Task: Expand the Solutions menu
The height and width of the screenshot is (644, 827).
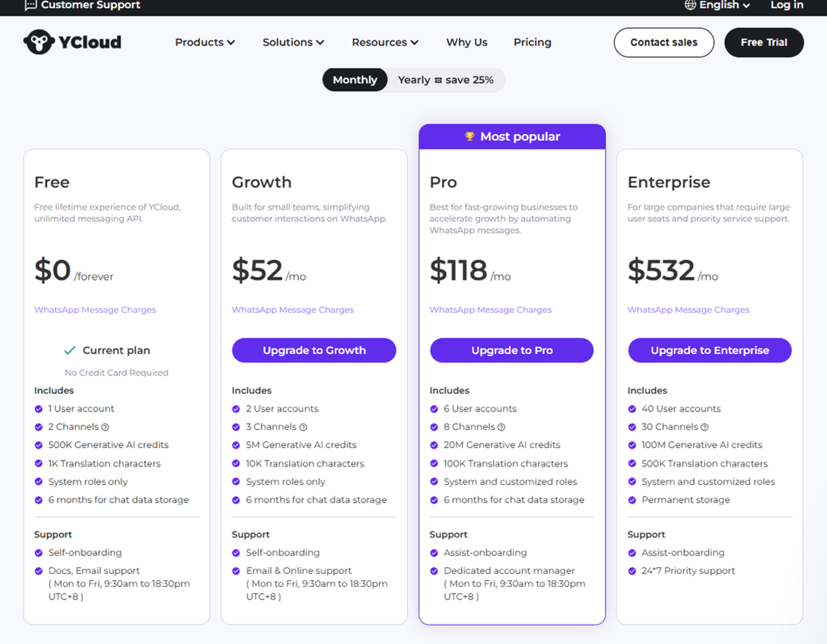Action: [294, 42]
